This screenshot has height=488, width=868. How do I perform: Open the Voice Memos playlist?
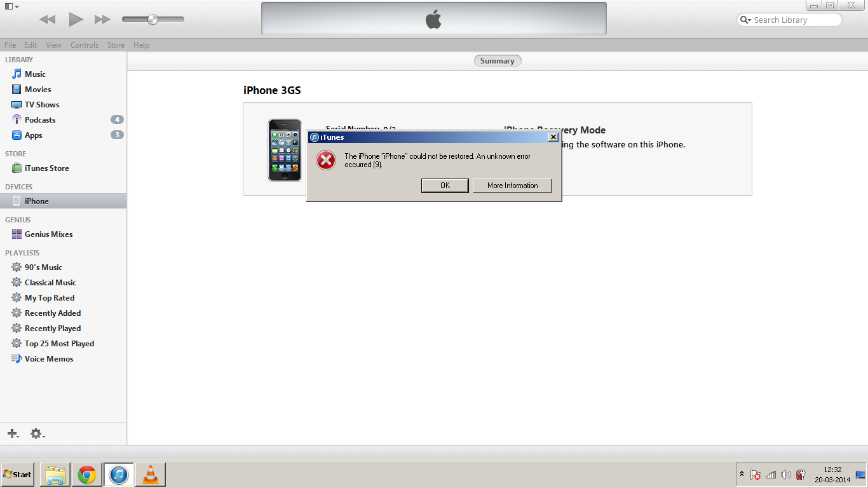pyautogui.click(x=64, y=359)
